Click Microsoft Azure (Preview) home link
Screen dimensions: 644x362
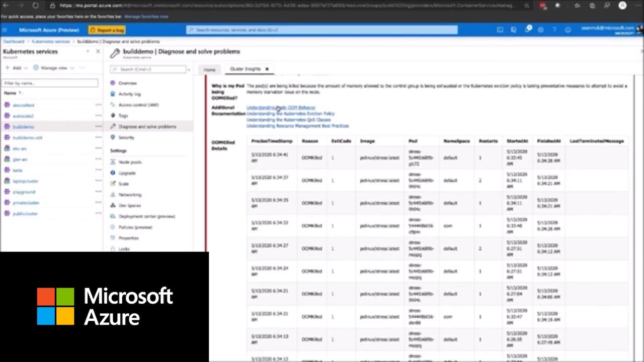point(49,30)
